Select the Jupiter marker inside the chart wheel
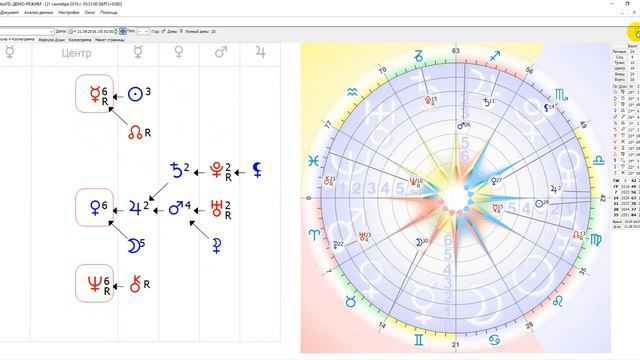 (x=556, y=189)
